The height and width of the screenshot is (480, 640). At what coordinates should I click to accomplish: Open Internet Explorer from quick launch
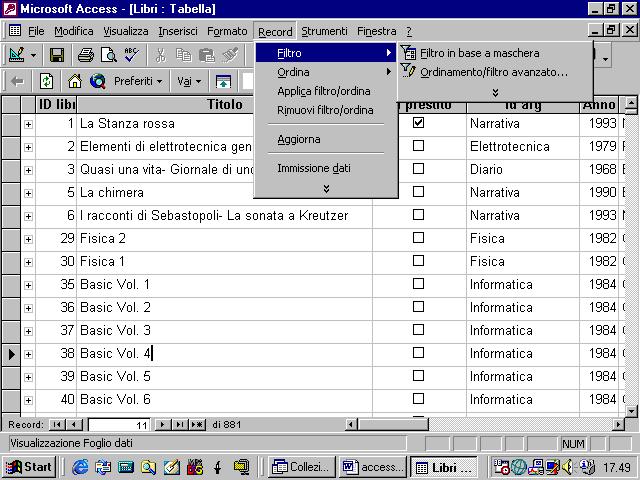click(80, 467)
